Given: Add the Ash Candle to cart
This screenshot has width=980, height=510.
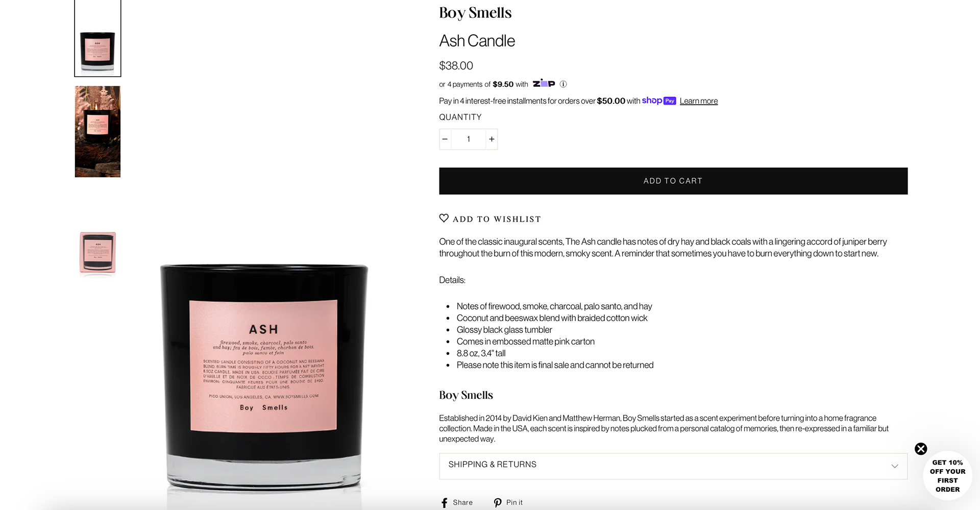Looking at the screenshot, I should pyautogui.click(x=673, y=181).
